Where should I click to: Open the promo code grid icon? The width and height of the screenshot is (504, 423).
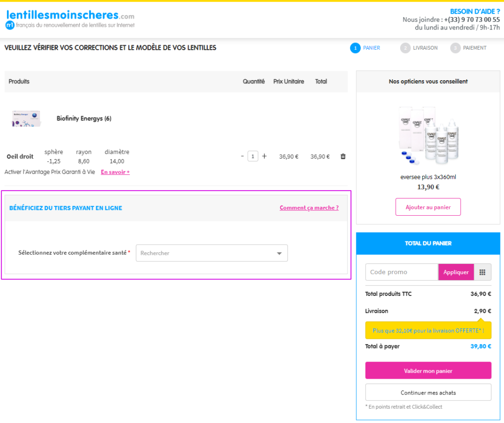click(x=482, y=272)
